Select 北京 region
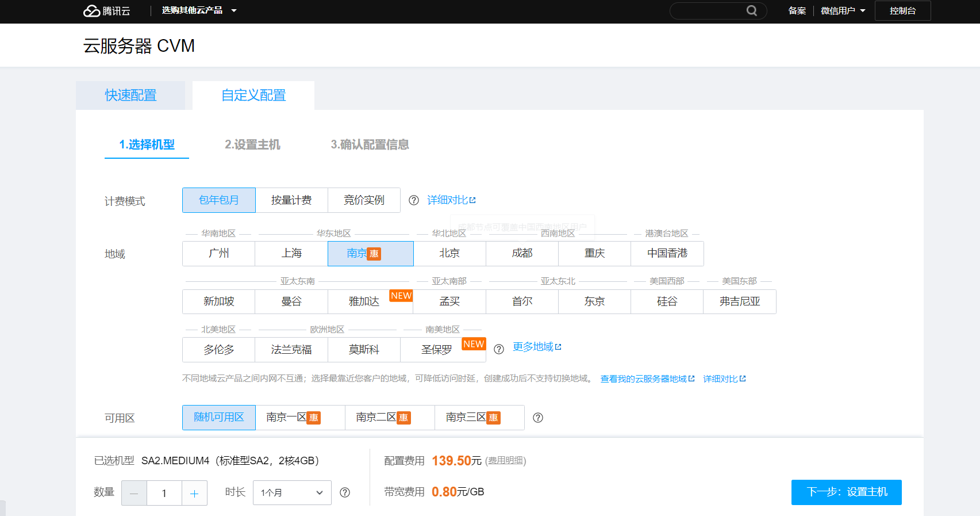 (x=449, y=254)
